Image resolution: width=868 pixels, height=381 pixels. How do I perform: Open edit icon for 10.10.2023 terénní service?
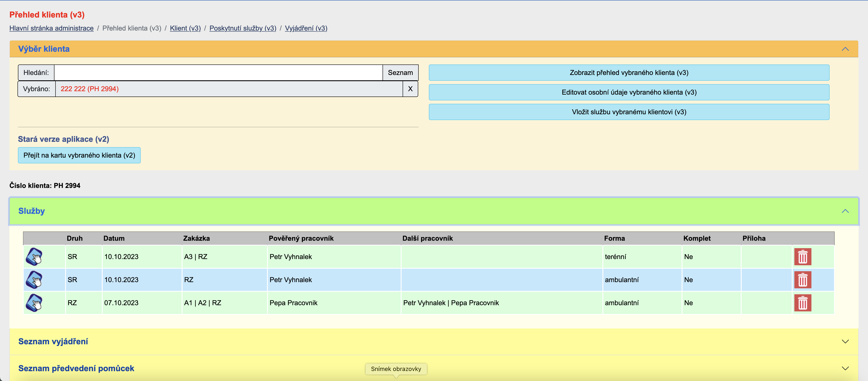[34, 256]
